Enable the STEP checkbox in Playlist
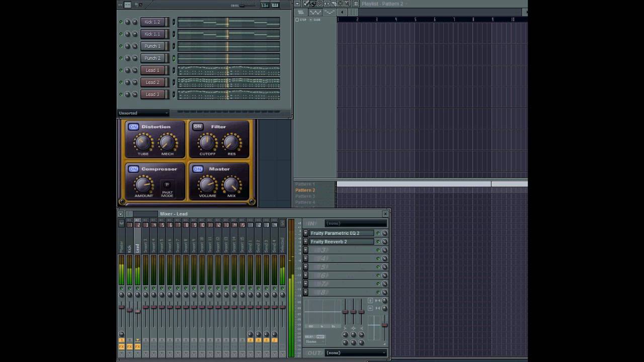This screenshot has width=644, height=362. [297, 20]
